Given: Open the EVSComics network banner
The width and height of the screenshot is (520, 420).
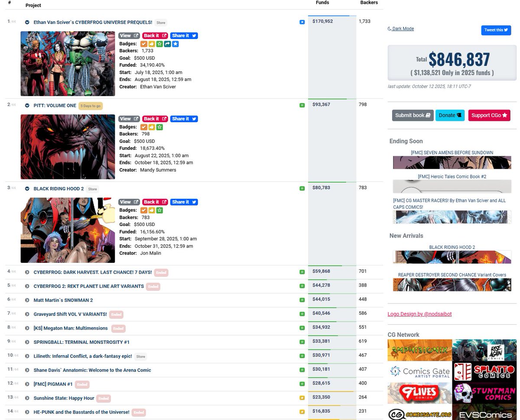Looking at the screenshot, I should tap(484, 412).
